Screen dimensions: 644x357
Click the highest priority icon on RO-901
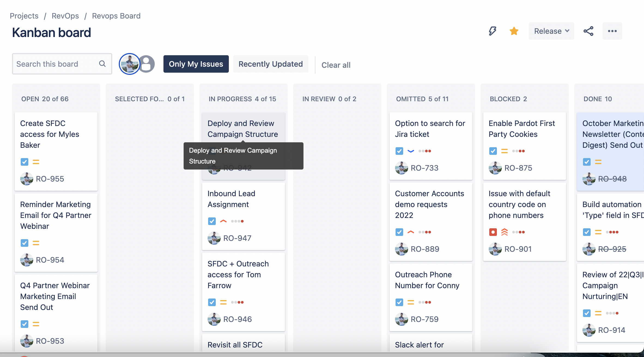(505, 232)
